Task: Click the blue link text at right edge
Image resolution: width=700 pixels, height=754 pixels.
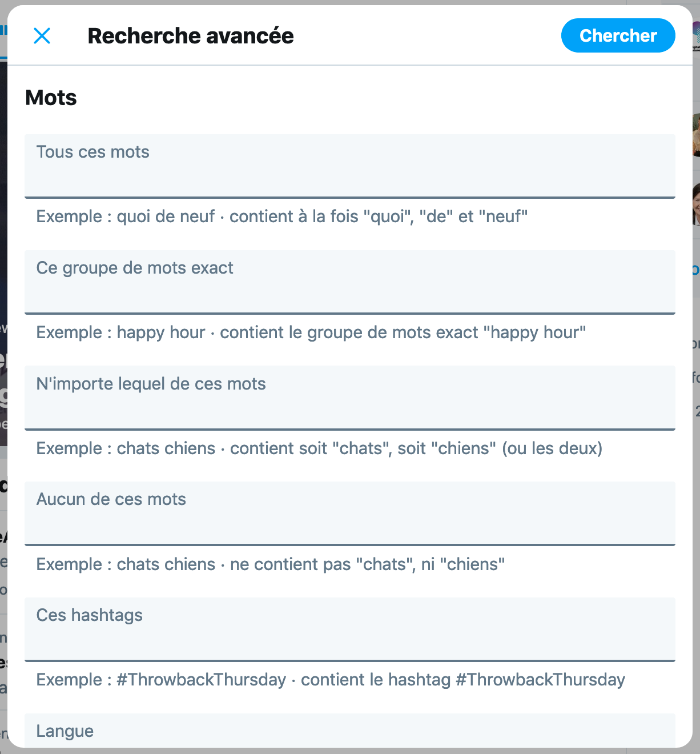Action: pyautogui.click(x=696, y=269)
